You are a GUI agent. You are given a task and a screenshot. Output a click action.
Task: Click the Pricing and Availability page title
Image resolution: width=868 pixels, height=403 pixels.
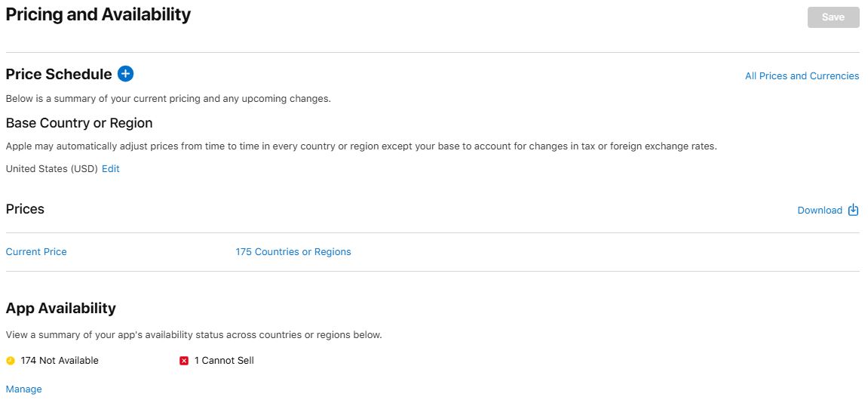[x=98, y=15]
